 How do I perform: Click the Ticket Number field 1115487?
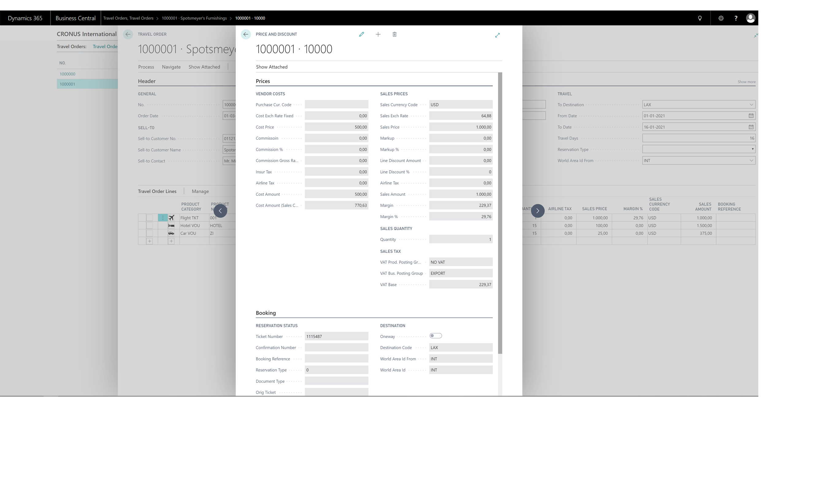coord(336,336)
